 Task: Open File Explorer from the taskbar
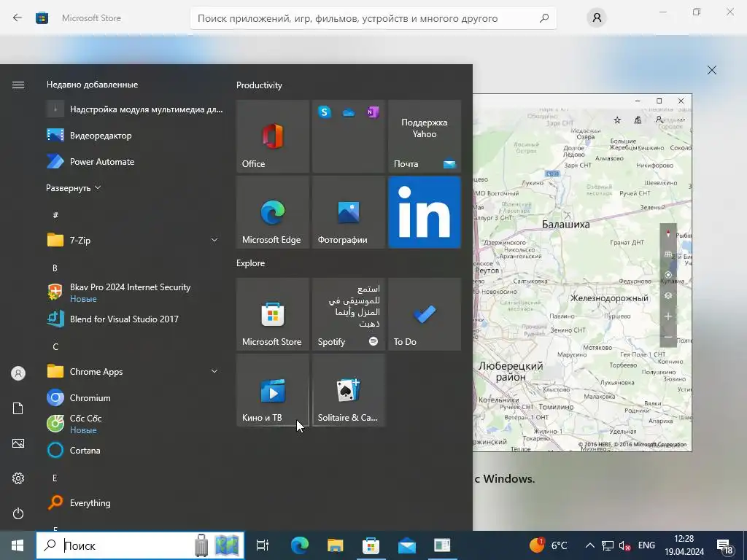point(336,545)
